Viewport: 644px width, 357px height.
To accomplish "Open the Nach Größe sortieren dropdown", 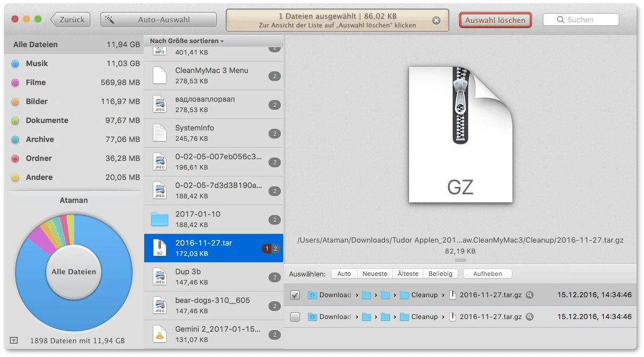I will pyautogui.click(x=187, y=41).
